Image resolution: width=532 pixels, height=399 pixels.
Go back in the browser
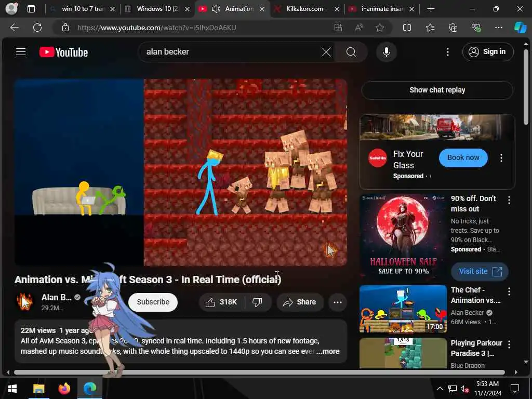point(14,28)
